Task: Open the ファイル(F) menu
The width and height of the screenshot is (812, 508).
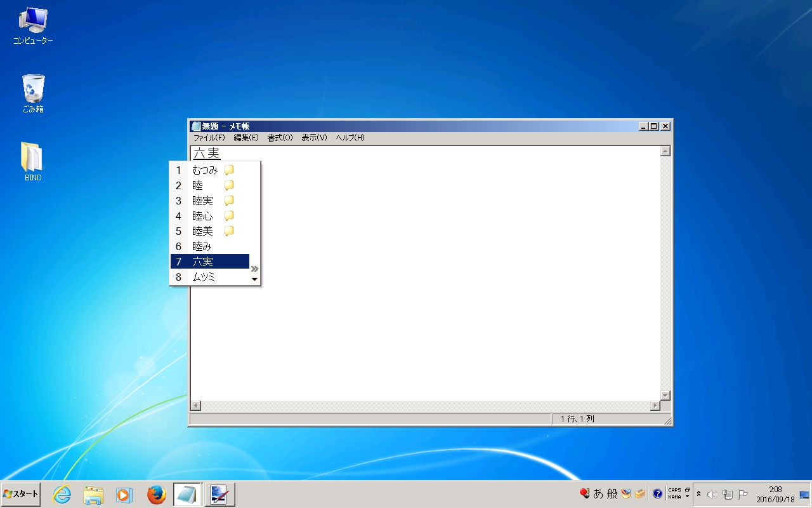Action: click(x=209, y=138)
